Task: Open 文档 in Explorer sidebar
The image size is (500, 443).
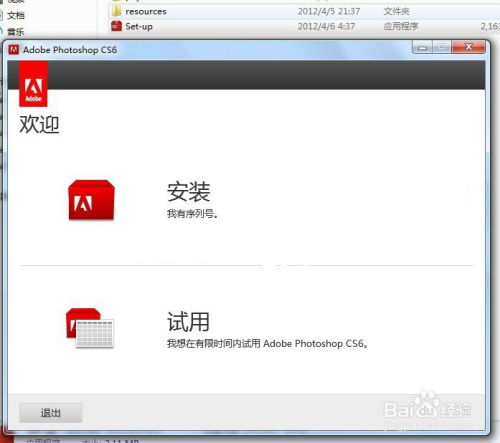Action: (x=16, y=15)
